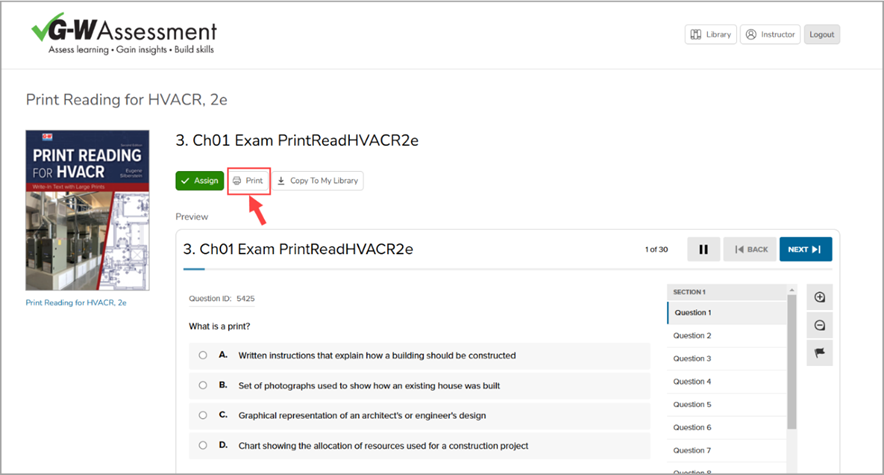This screenshot has height=475, width=884.
Task: Assign this exam with the green button
Action: pos(200,181)
